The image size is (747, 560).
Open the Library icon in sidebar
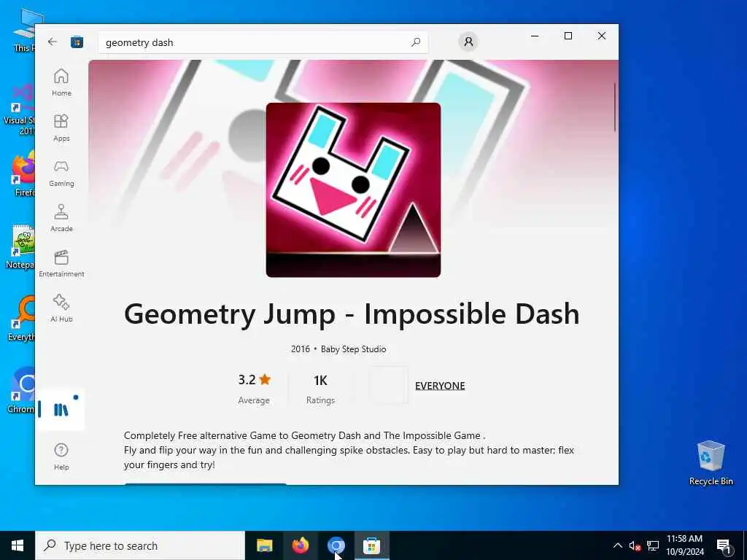[x=61, y=410]
